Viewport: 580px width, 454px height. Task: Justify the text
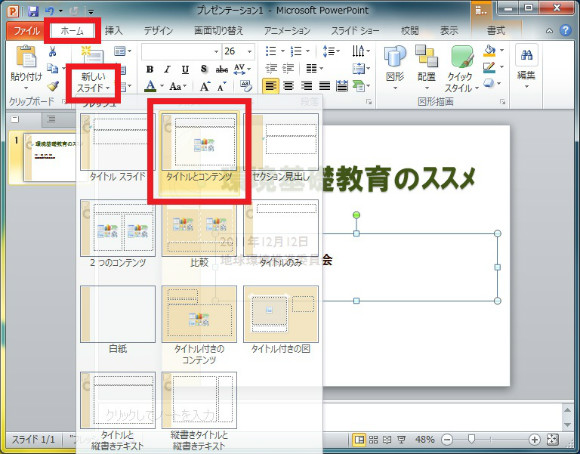pyautogui.click(x=324, y=86)
